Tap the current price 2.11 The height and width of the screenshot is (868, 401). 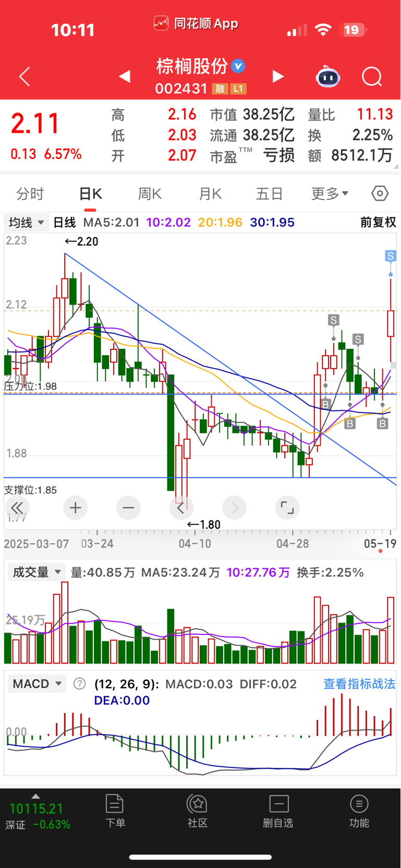(x=35, y=124)
